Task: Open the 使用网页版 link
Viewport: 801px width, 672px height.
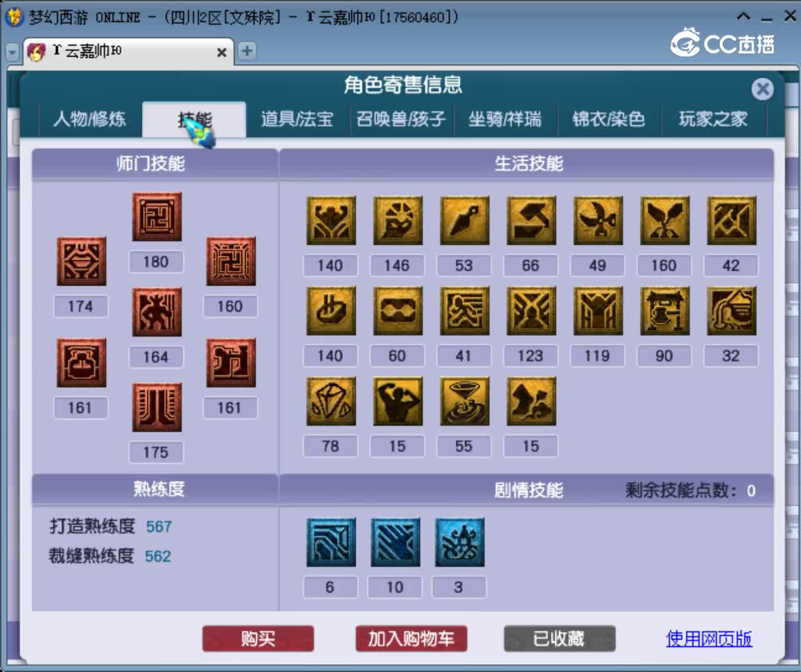Action: (709, 639)
